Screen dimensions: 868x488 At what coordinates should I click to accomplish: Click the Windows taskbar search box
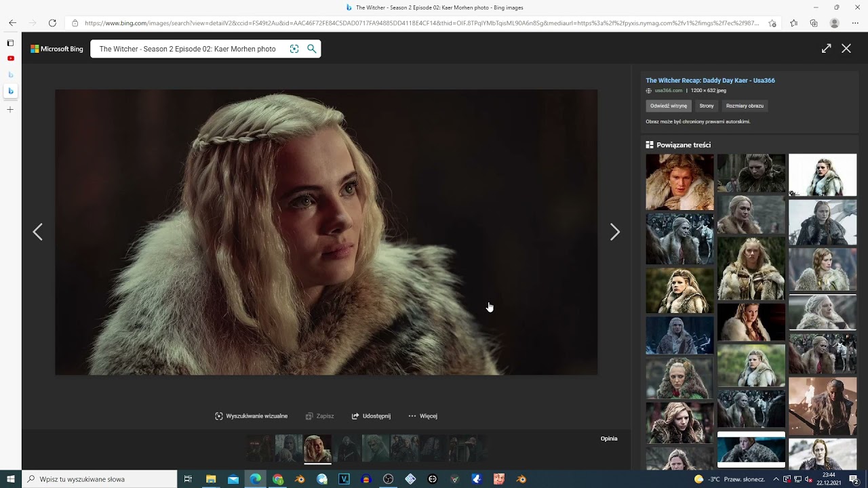coord(99,479)
